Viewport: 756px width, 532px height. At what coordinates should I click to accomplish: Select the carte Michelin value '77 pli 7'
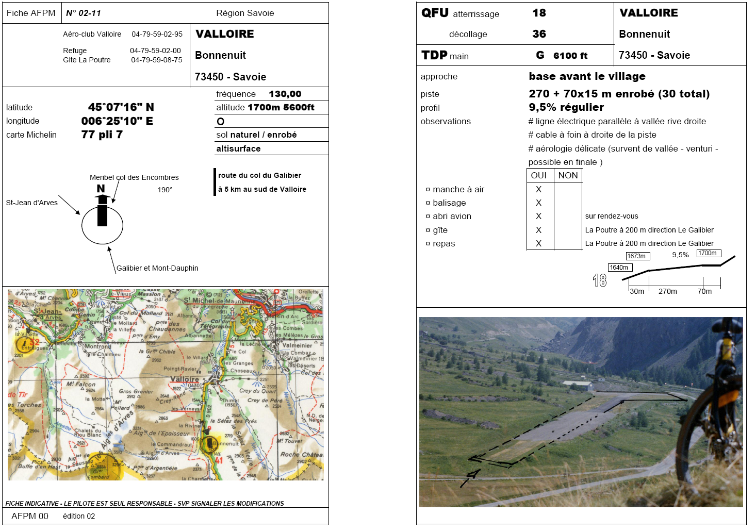click(102, 135)
